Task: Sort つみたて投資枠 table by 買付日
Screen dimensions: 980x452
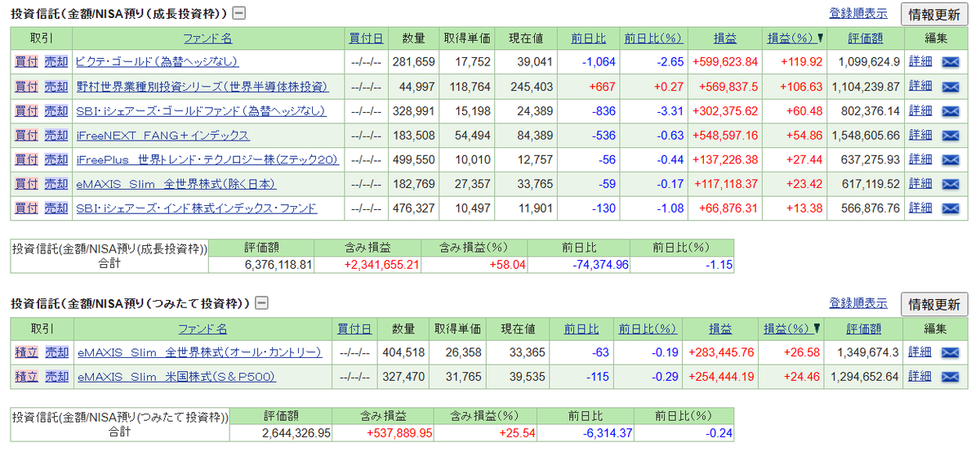Action: click(x=354, y=329)
